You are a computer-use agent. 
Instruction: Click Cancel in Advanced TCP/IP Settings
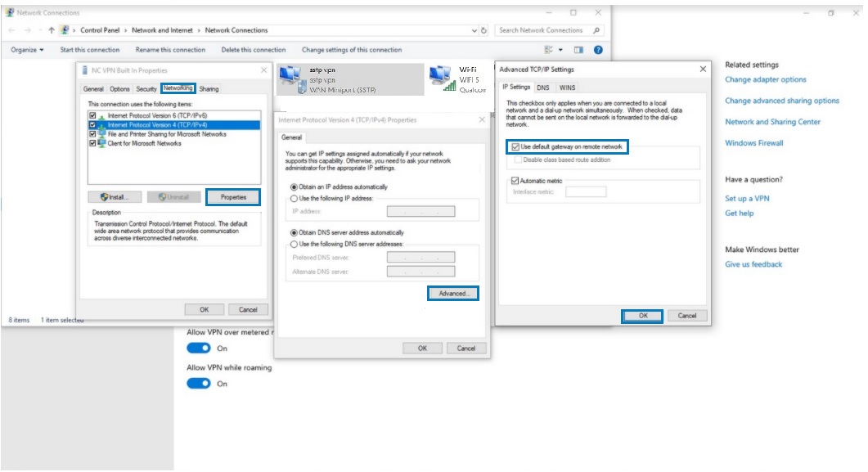pyautogui.click(x=687, y=316)
